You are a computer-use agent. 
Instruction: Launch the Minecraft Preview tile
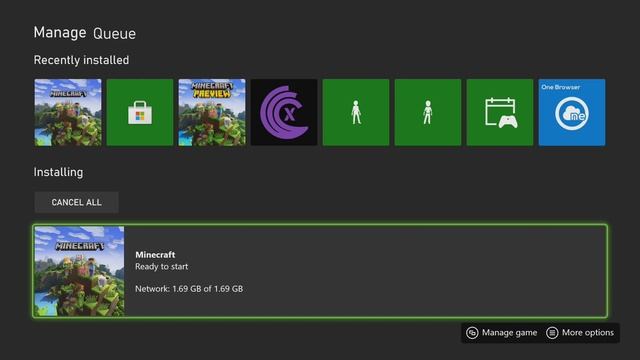pyautogui.click(x=212, y=112)
